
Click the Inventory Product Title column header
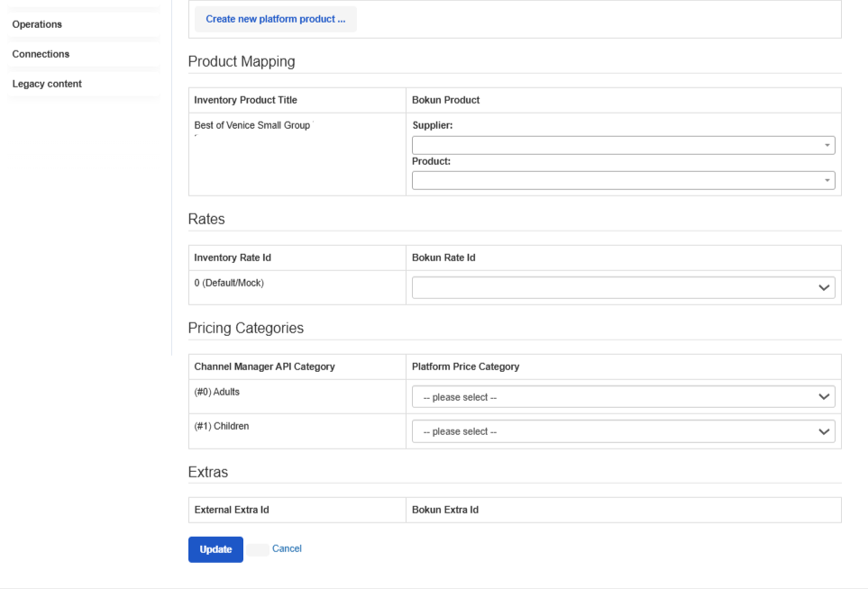pos(246,100)
